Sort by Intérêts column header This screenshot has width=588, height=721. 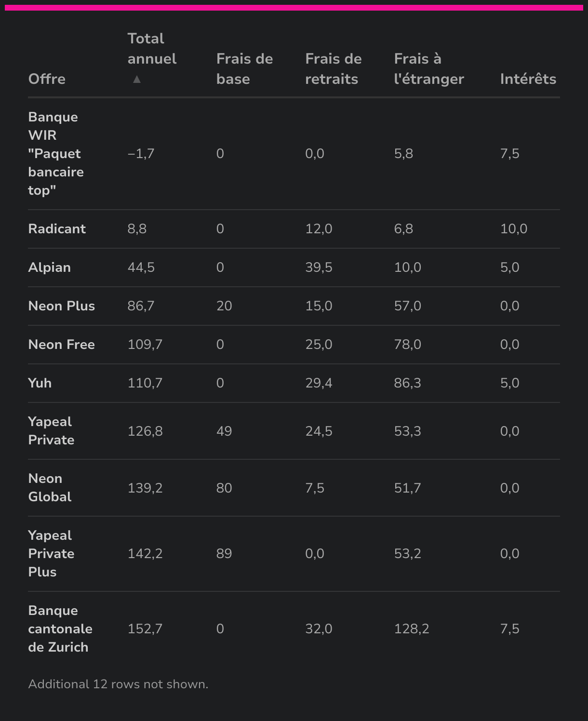[x=528, y=79]
